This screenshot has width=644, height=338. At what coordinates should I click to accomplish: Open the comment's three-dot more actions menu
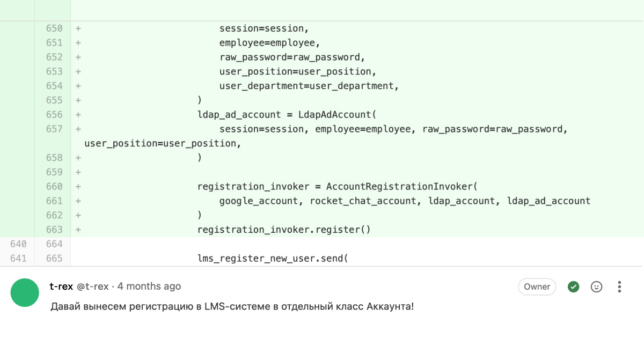[x=619, y=286]
